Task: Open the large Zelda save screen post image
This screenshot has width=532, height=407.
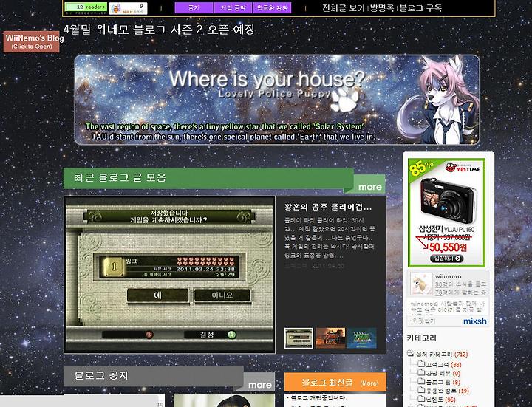Action: [x=169, y=275]
